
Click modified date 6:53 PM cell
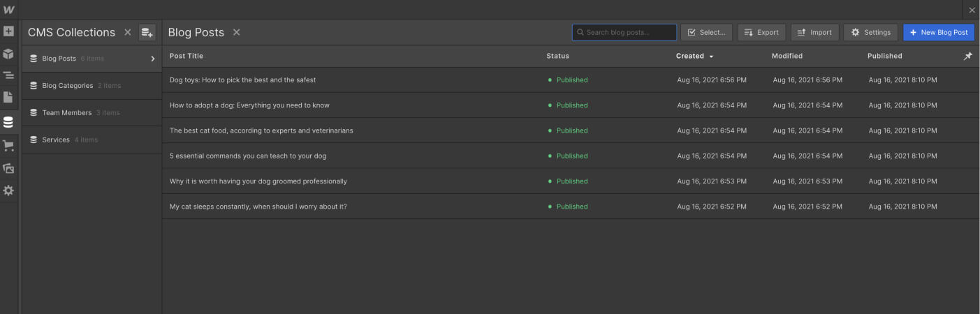(x=807, y=181)
